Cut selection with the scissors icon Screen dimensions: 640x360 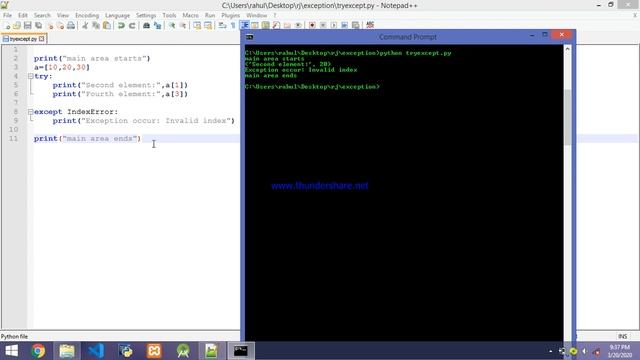(85, 25)
